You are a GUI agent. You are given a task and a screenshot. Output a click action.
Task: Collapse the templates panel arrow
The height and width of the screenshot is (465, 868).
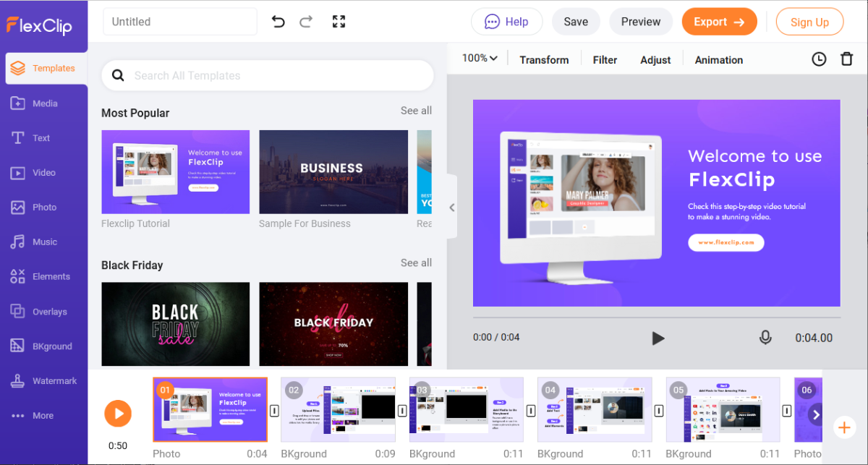[452, 208]
